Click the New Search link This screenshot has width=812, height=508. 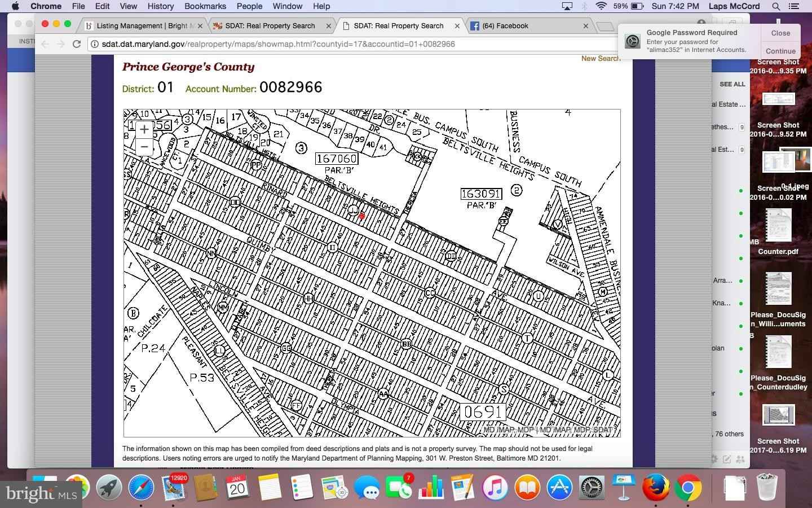(x=600, y=59)
